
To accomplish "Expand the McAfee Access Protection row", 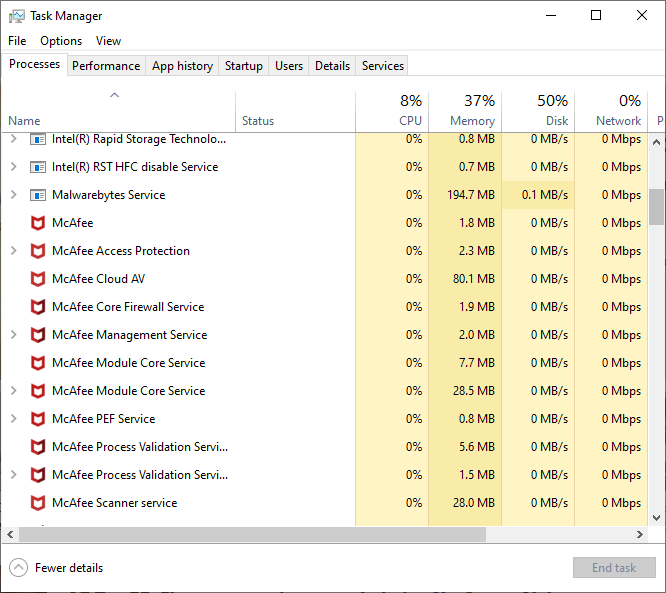I will coord(14,251).
